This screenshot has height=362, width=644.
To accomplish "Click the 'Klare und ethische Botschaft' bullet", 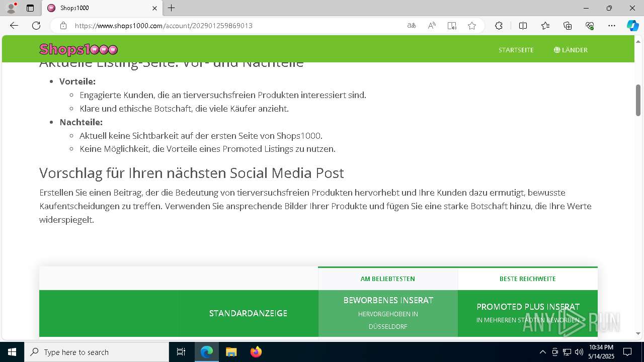I will coord(184,109).
